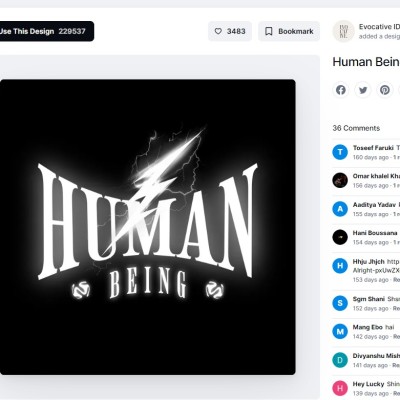The width and height of the screenshot is (400, 400).
Task: Click the bookmark flag icon
Action: point(268,31)
